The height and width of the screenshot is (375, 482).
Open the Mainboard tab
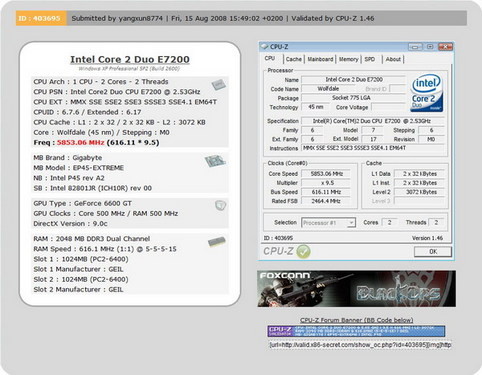(320, 59)
